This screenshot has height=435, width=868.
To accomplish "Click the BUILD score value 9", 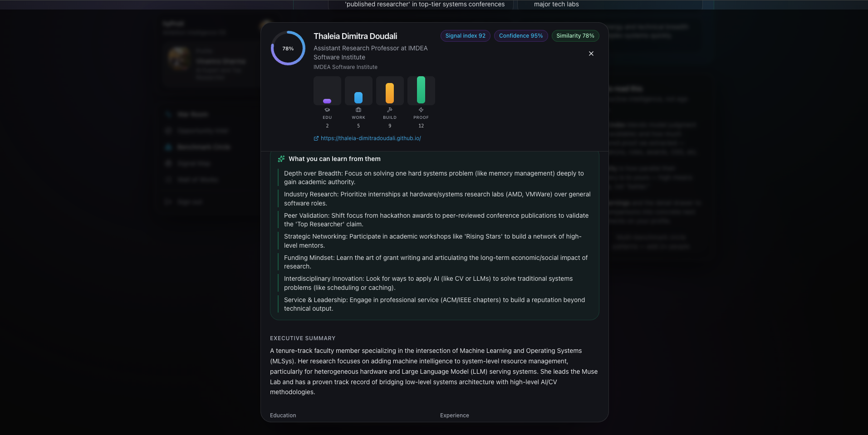I will [x=390, y=126].
